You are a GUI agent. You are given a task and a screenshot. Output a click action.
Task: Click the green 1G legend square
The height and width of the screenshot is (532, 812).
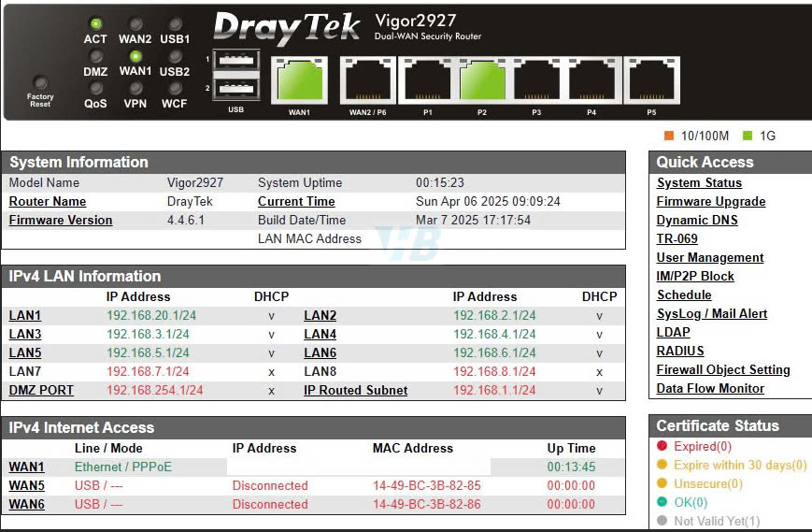pyautogui.click(x=748, y=136)
